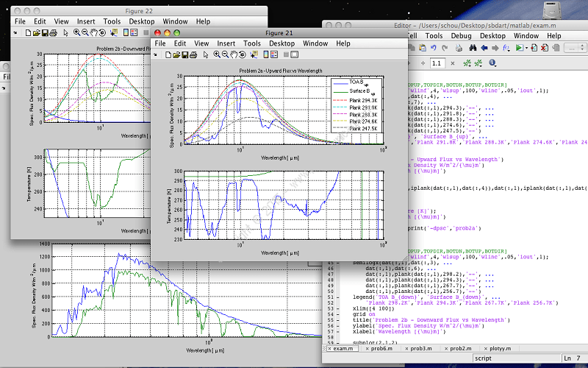Toggle Insert Legend in Figure 21 toolbar
Viewport: 588px width, 368px height.
tap(274, 54)
